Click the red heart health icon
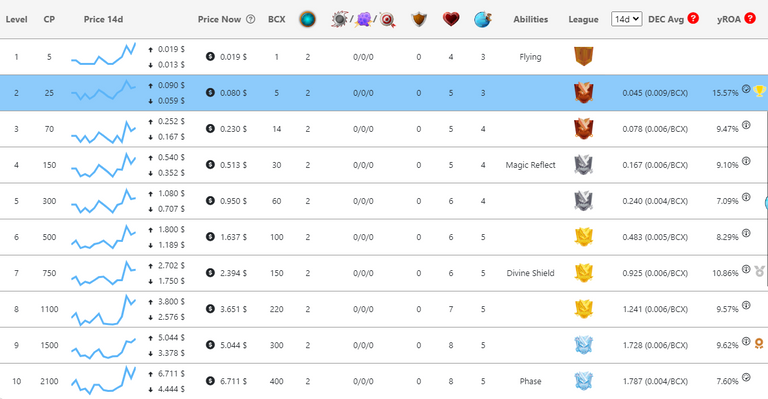This screenshot has height=399, width=768. pos(451,19)
